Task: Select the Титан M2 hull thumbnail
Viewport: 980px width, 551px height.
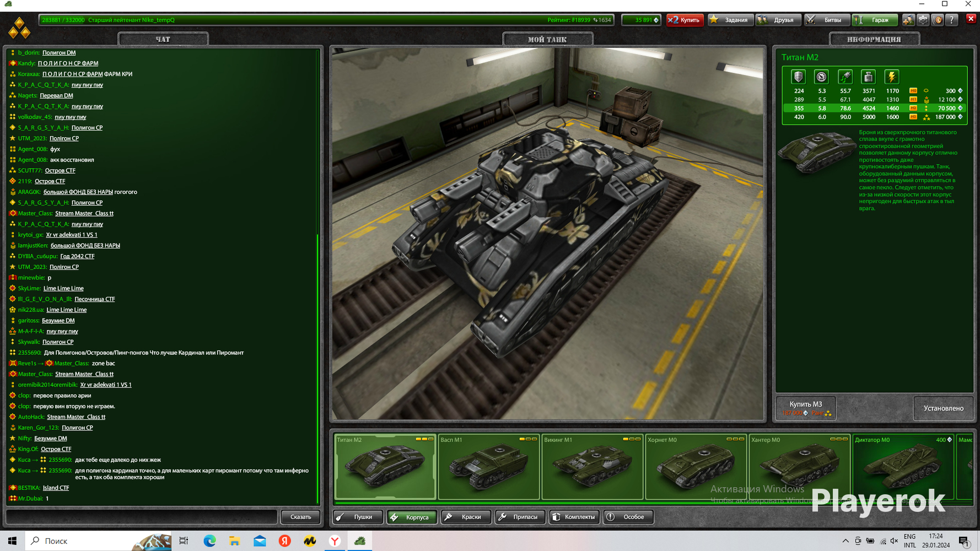Action: (385, 466)
